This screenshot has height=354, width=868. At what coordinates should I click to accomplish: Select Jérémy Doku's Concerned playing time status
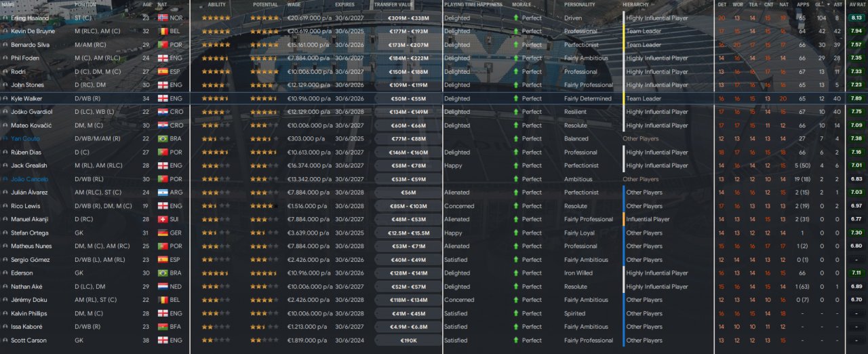(459, 300)
